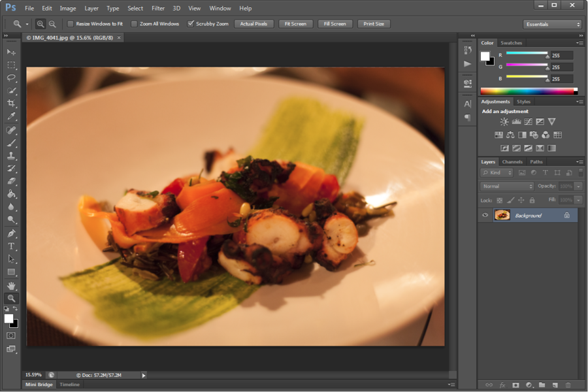Open the layer filter Kind dropdown

coord(497,172)
